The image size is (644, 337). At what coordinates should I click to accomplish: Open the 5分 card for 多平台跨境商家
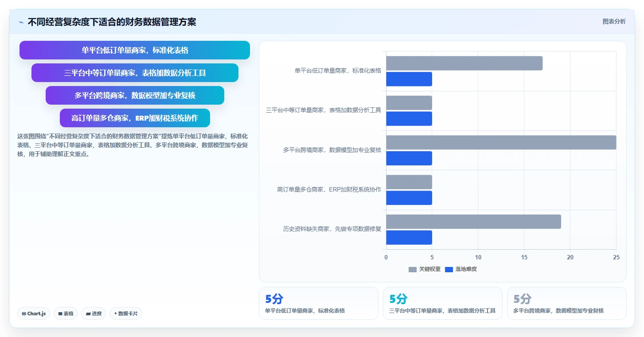pyautogui.click(x=567, y=303)
